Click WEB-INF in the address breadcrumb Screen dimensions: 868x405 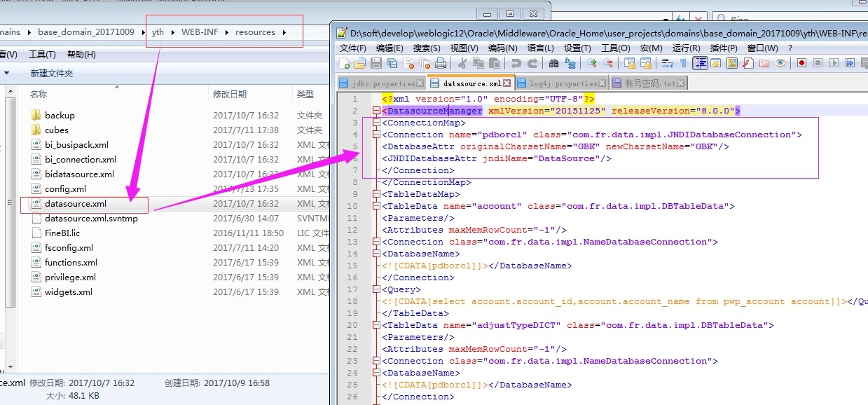(x=200, y=32)
